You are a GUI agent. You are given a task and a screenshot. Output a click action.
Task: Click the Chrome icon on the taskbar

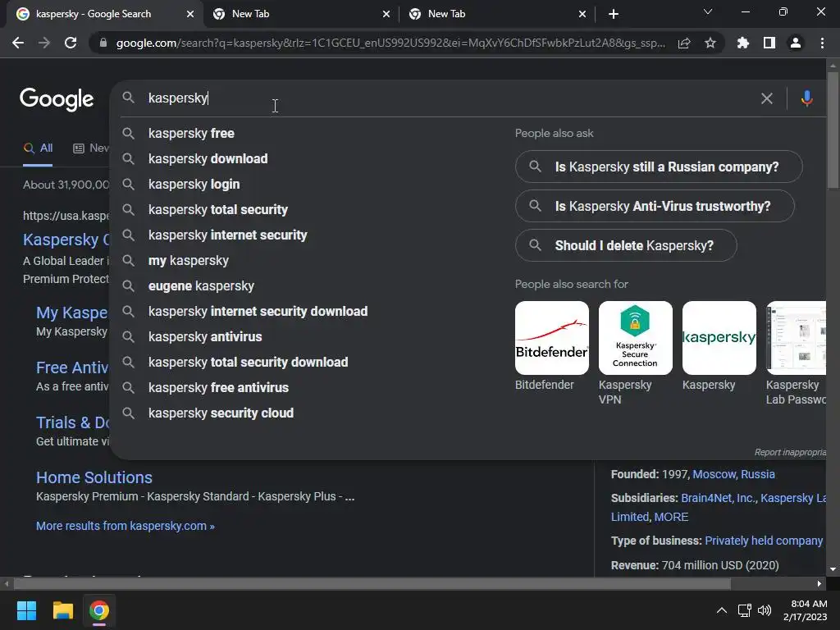(99, 610)
